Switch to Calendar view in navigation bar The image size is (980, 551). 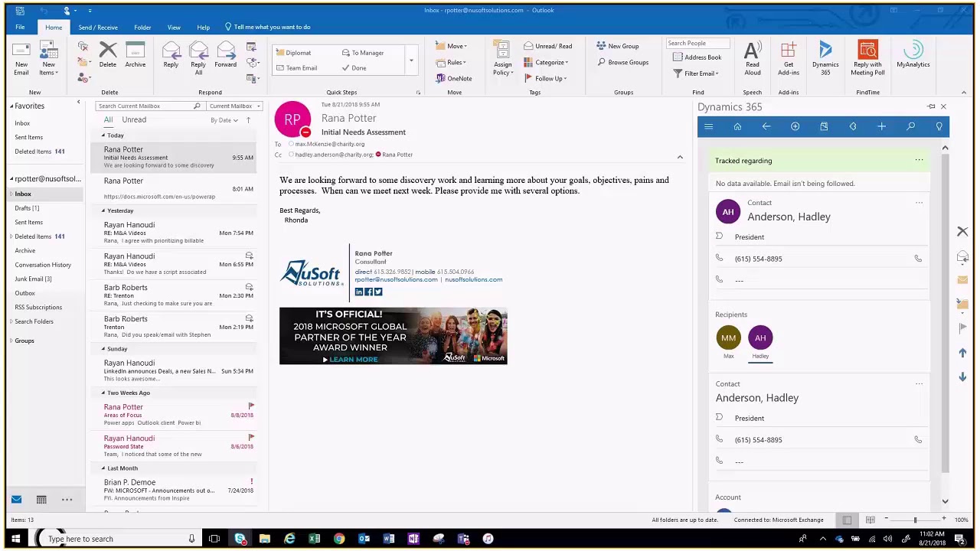[41, 500]
